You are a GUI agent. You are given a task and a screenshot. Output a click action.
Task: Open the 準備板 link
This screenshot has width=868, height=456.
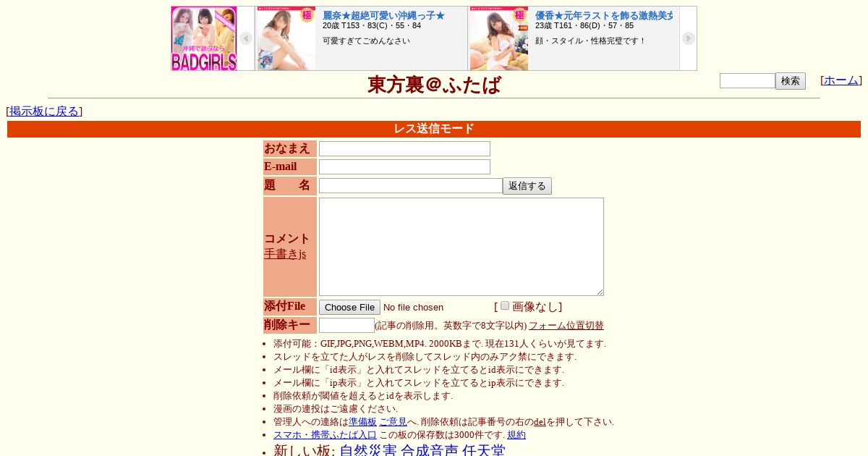pos(362,422)
